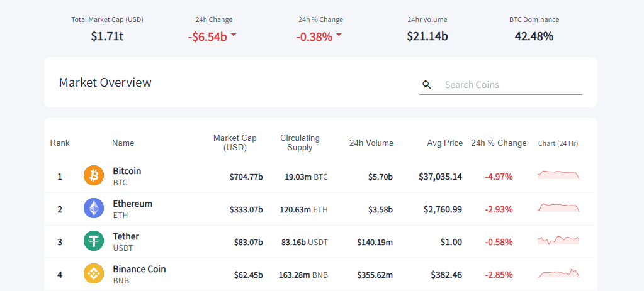Select the BNB ticker under Binance Coin
This screenshot has width=644, height=291.
coord(121,281)
